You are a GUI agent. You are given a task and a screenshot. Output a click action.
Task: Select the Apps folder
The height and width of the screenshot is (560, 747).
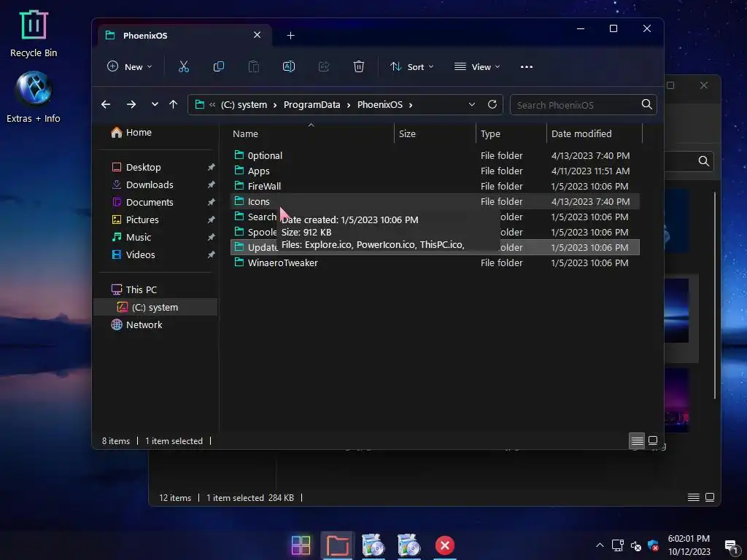435,171
